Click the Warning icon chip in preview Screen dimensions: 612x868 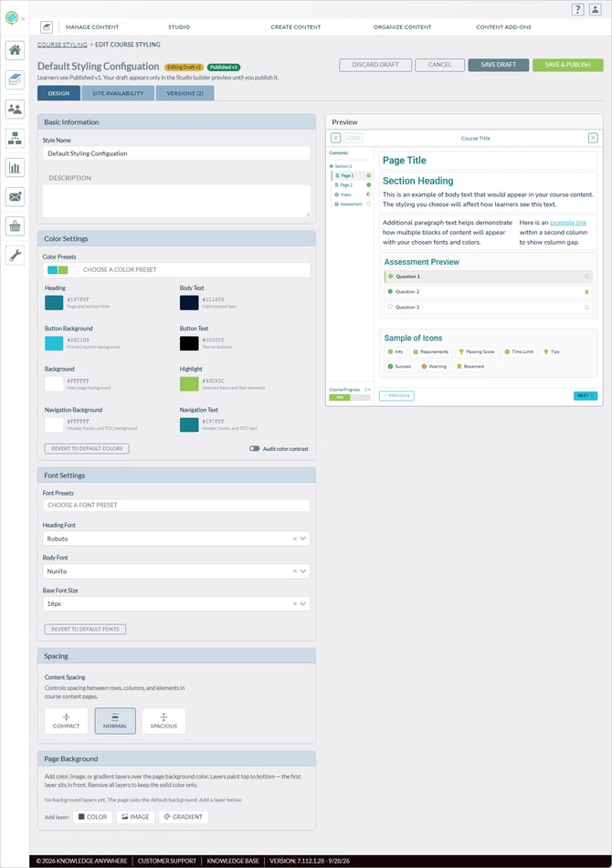click(x=434, y=367)
